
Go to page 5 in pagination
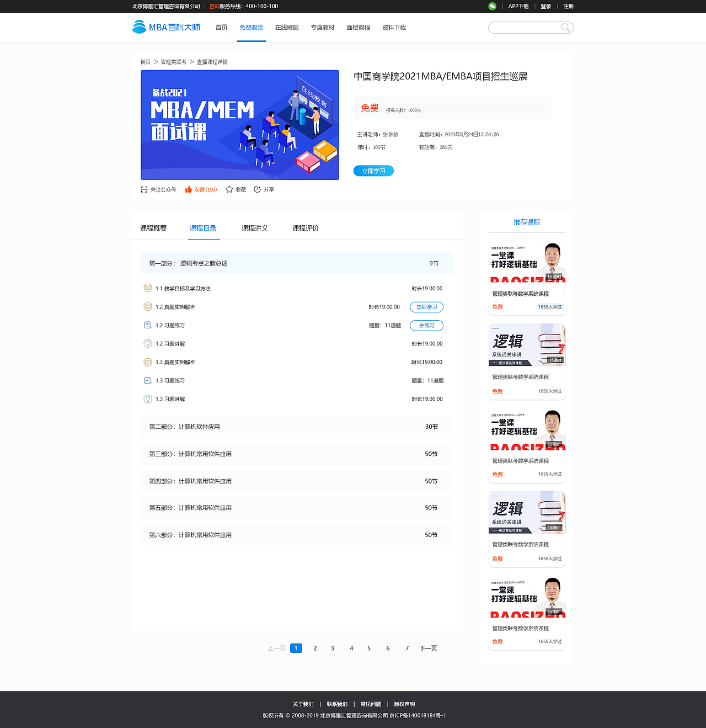coord(369,648)
